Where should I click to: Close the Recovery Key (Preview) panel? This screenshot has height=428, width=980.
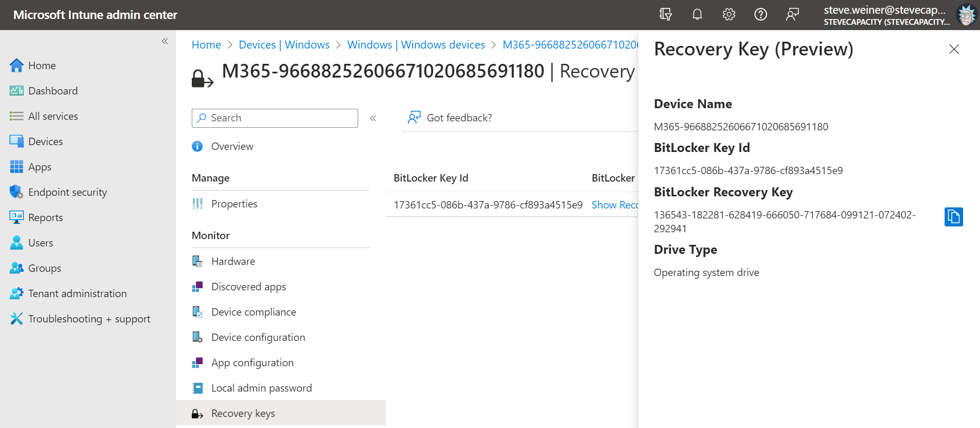(x=954, y=49)
